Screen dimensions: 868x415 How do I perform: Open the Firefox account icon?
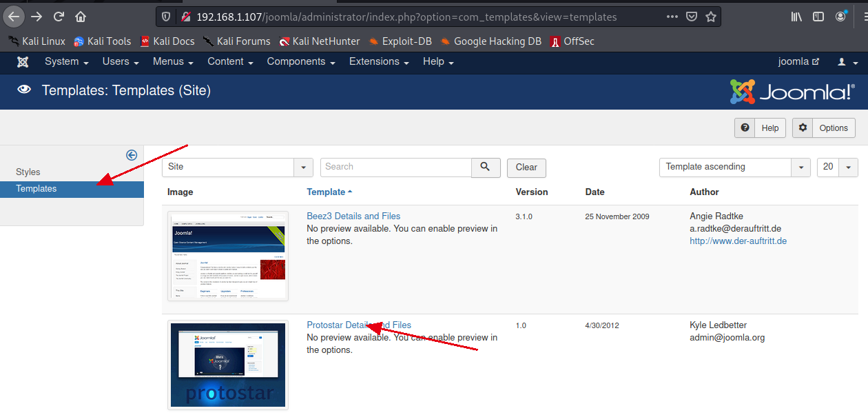841,17
